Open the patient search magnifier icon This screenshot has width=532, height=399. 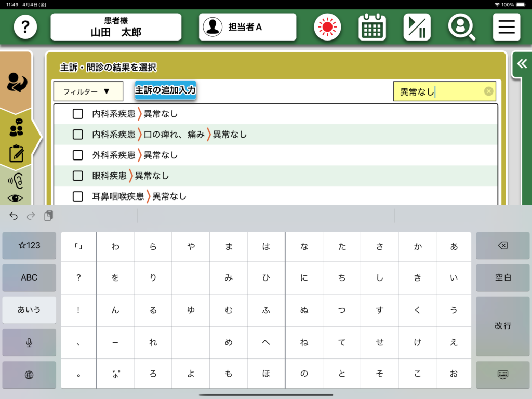point(461,27)
